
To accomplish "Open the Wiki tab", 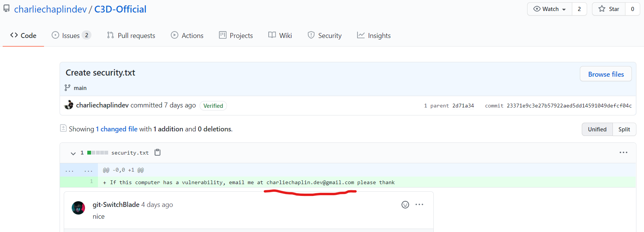I will 280,35.
